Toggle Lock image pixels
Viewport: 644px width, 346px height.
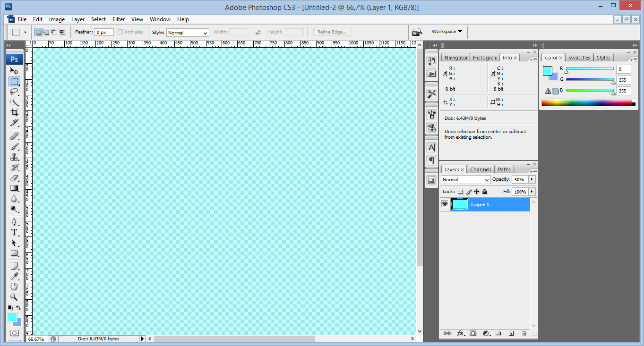pyautogui.click(x=469, y=192)
